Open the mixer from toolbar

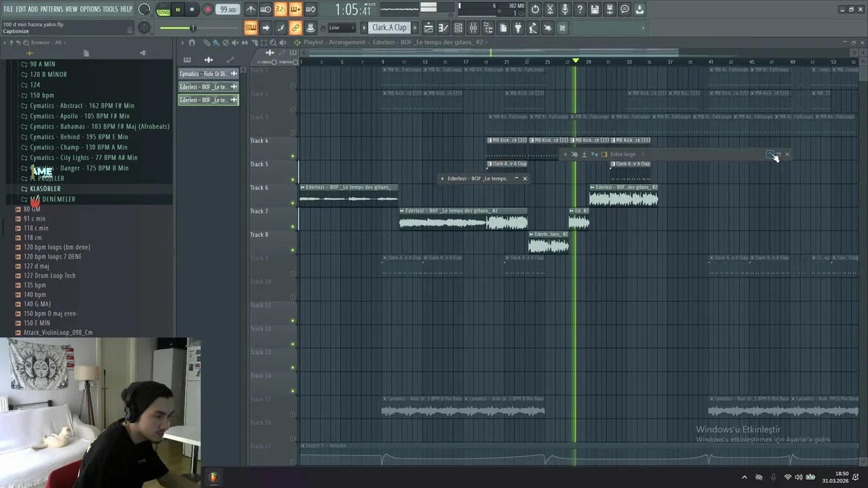[x=473, y=28]
